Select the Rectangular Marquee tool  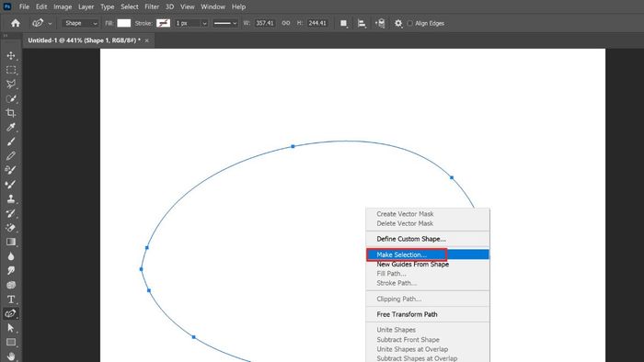tap(11, 70)
